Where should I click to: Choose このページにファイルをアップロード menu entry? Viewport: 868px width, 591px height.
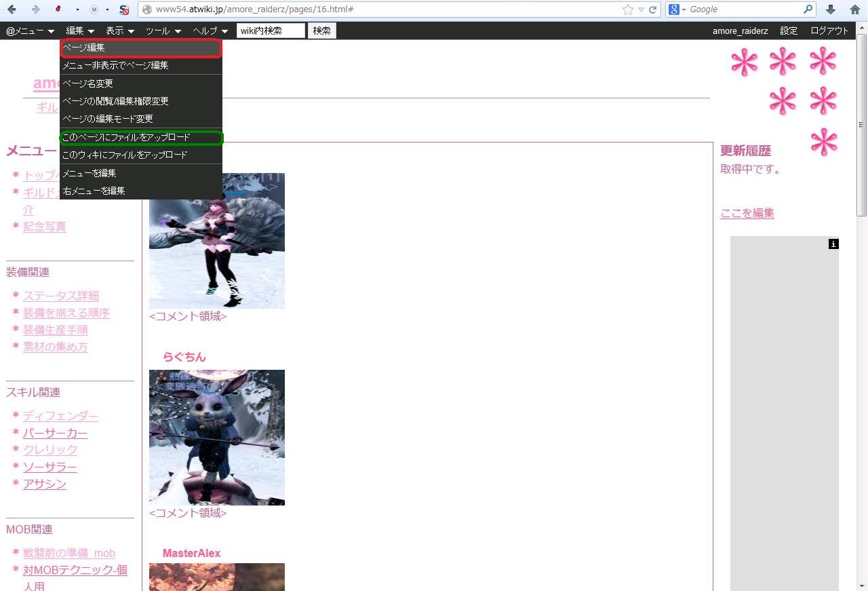pos(140,138)
